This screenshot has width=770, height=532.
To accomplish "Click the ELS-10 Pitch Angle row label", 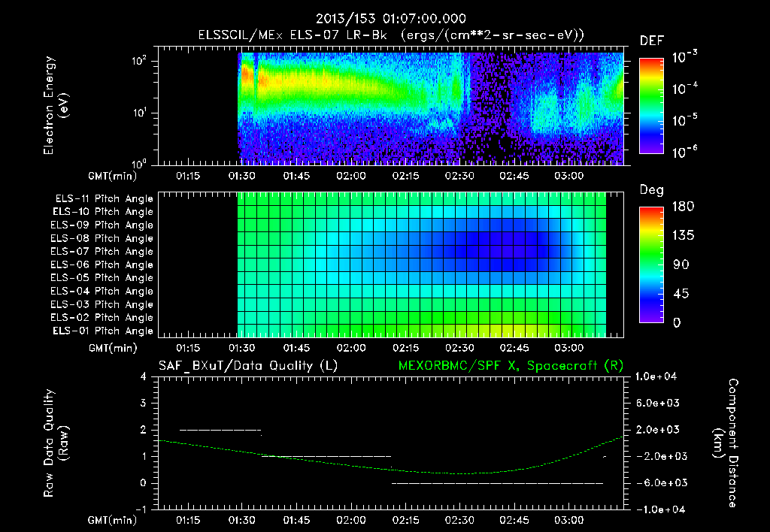I will [103, 212].
